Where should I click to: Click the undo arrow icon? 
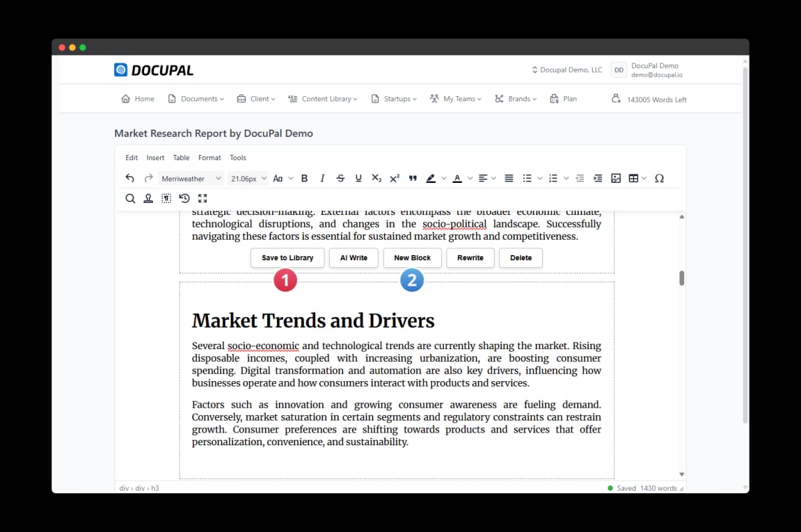130,178
